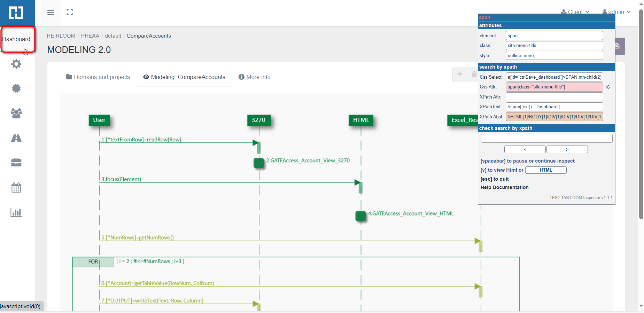Open the Heirloom logo home icon
This screenshot has height=313, width=644.
16,13
